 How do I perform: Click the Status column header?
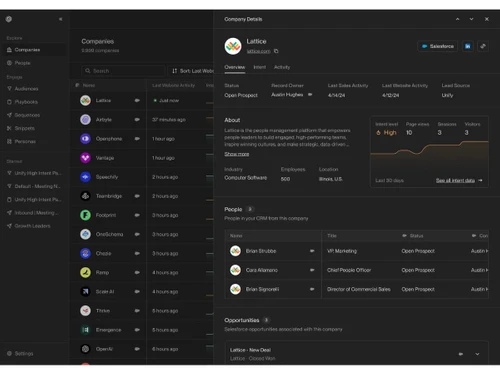click(413, 236)
